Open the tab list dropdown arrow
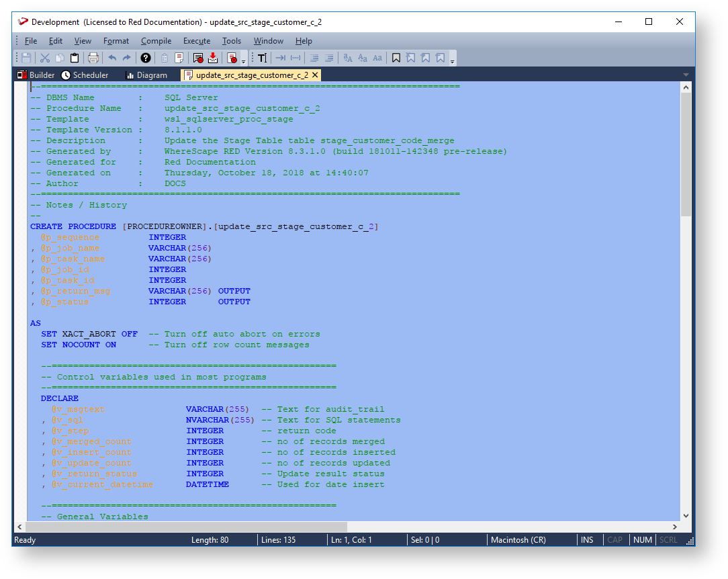Screen dimensions: 728x579 click(x=686, y=75)
